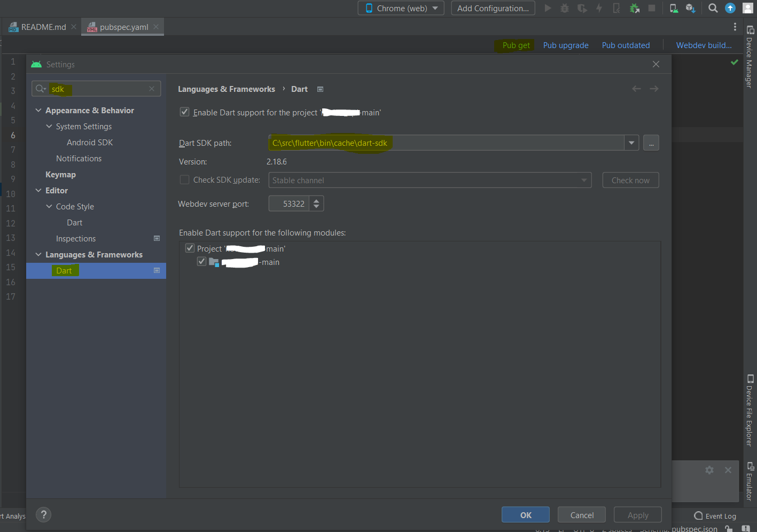Viewport: 757px width, 532px height.
Task: Open the Device File Explorer side panel
Action: click(x=750, y=410)
